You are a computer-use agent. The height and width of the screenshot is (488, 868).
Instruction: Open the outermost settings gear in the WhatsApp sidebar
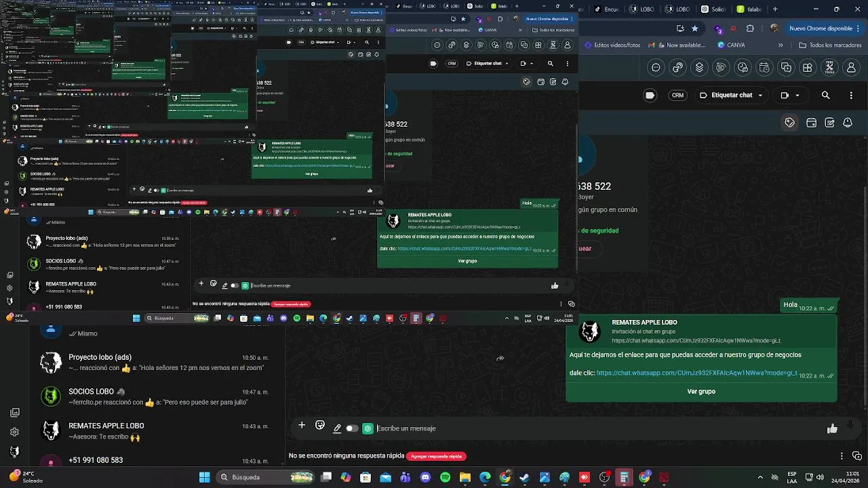(14, 432)
